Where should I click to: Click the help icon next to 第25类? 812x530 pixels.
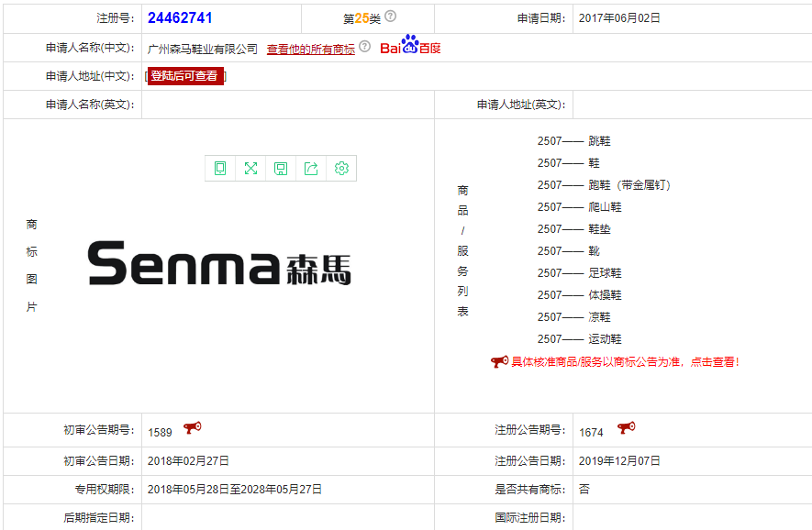point(391,16)
